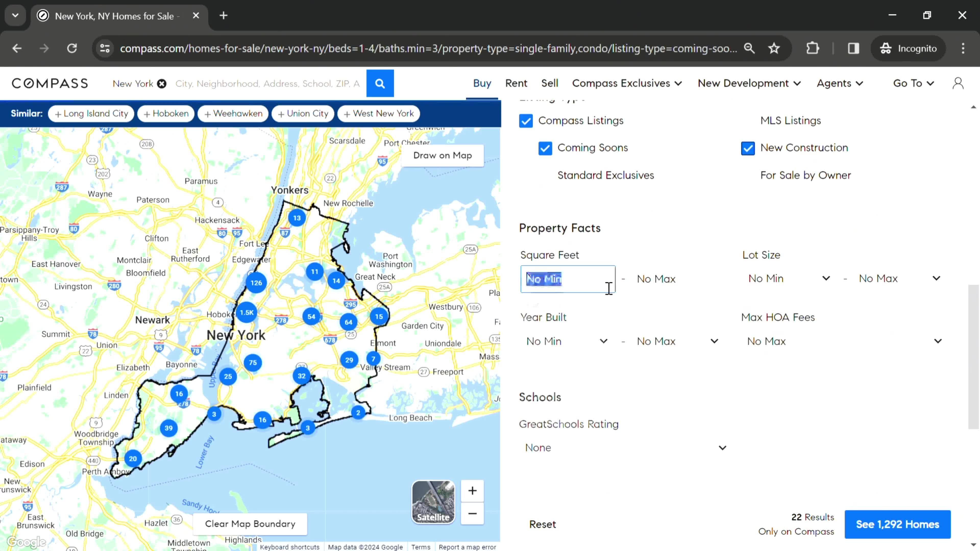This screenshot has height=551, width=980.
Task: Uncheck the New Construction checkbox
Action: tap(748, 148)
